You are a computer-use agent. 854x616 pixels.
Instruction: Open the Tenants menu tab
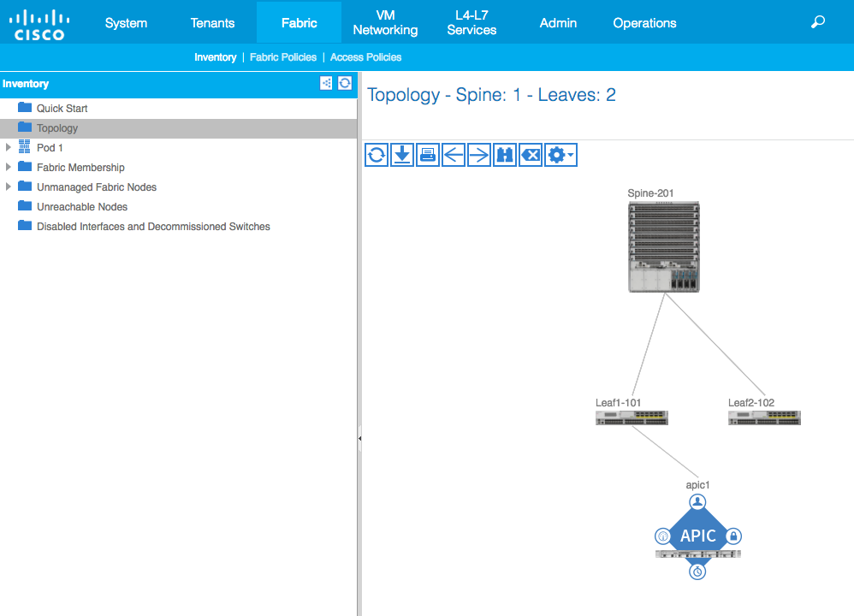212,23
